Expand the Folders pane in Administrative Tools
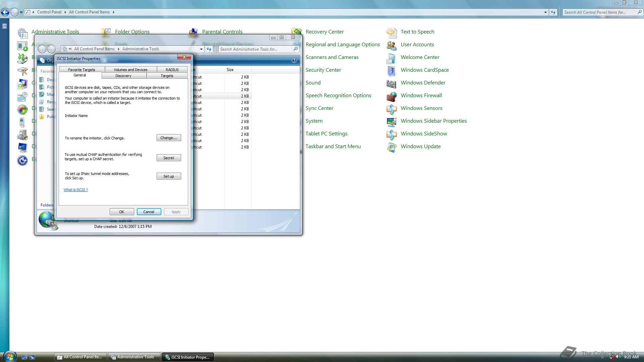644x362 pixels. (47, 205)
